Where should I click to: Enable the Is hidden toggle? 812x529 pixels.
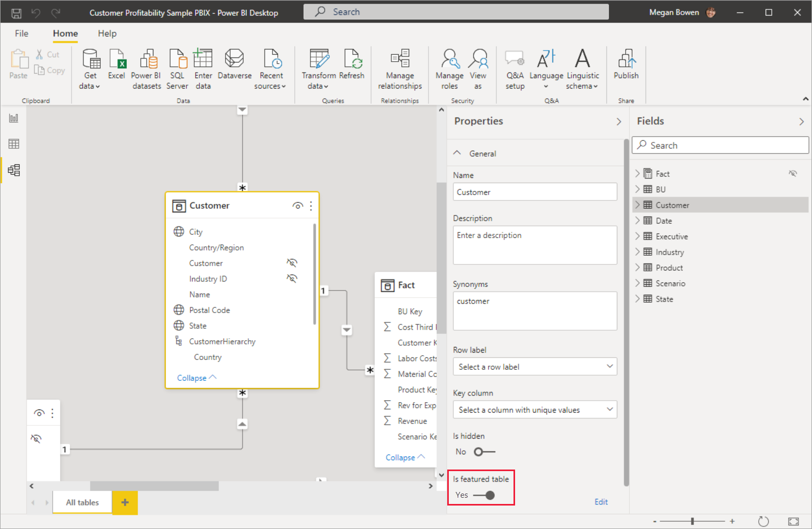coord(484,451)
